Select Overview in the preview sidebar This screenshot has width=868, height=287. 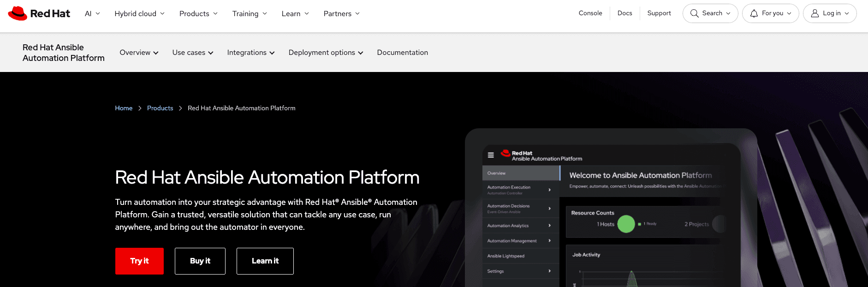[521, 173]
